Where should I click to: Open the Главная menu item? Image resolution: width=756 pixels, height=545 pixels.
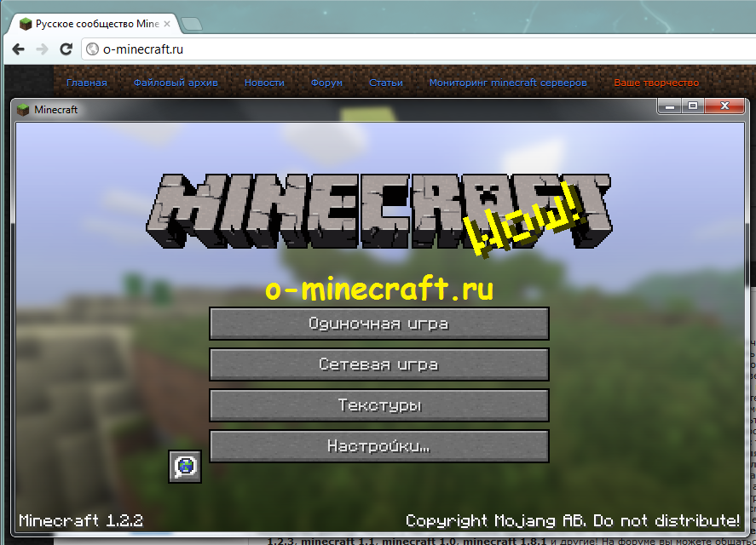click(87, 82)
